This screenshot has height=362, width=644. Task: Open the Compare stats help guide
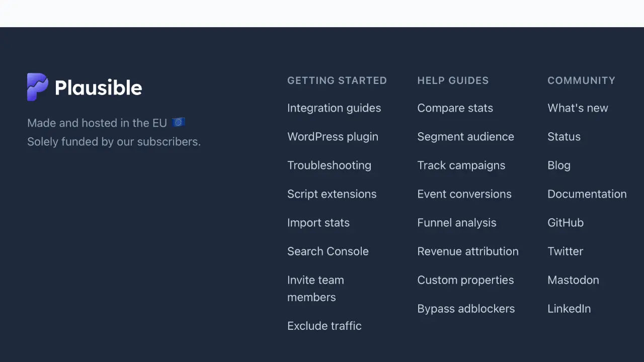point(455,108)
